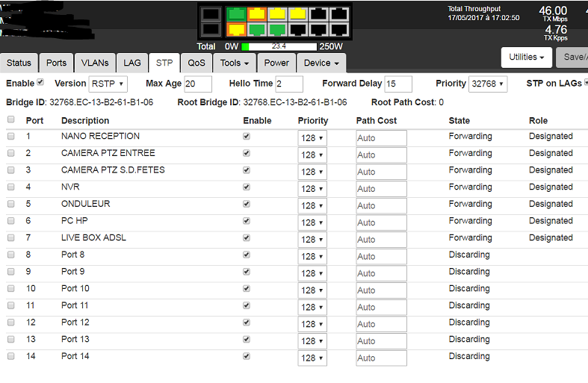This screenshot has width=588, height=383.
Task: Disable STP on the LIVE BOX ADSL port
Action: coord(247,237)
